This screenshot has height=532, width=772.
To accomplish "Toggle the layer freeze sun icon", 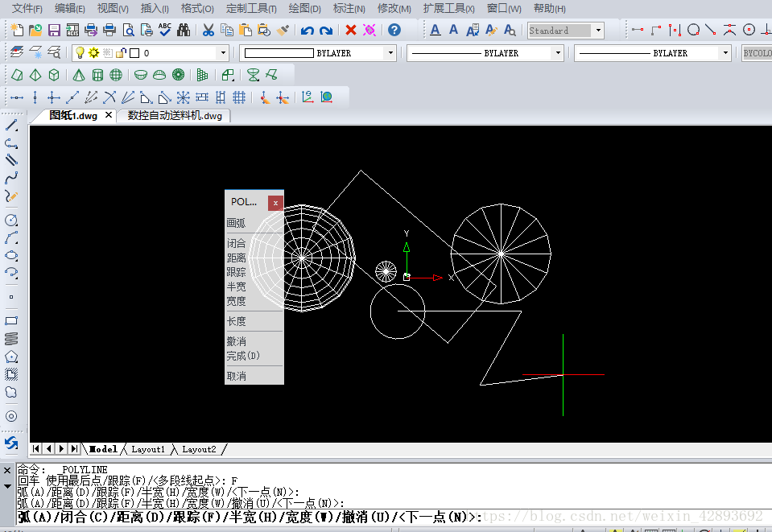I will pyautogui.click(x=93, y=53).
